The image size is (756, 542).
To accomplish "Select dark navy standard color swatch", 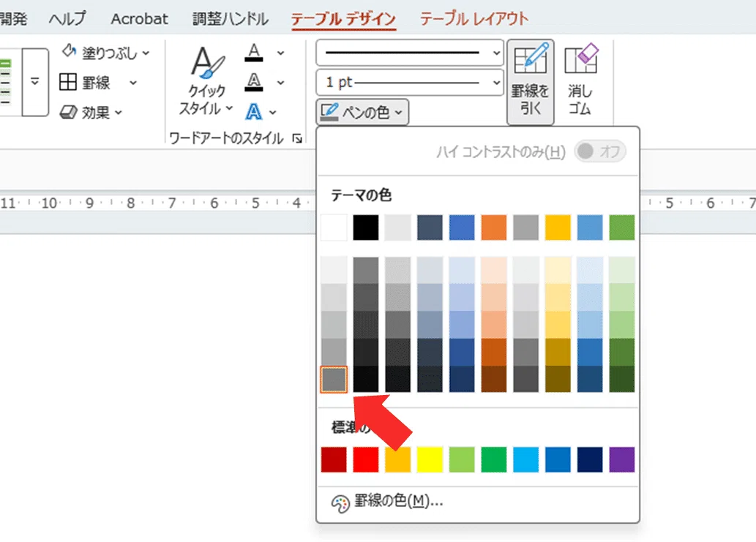I will click(590, 459).
